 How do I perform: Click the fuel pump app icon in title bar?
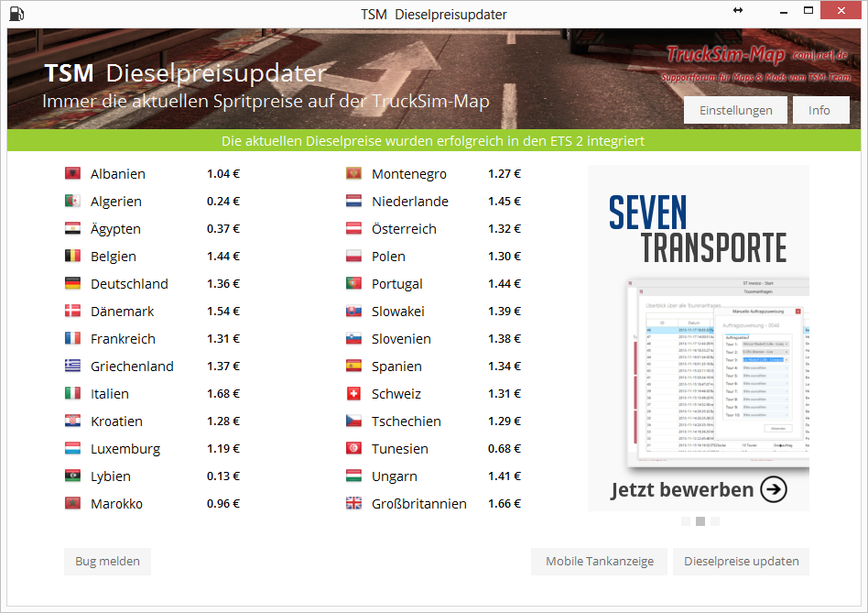(16, 14)
